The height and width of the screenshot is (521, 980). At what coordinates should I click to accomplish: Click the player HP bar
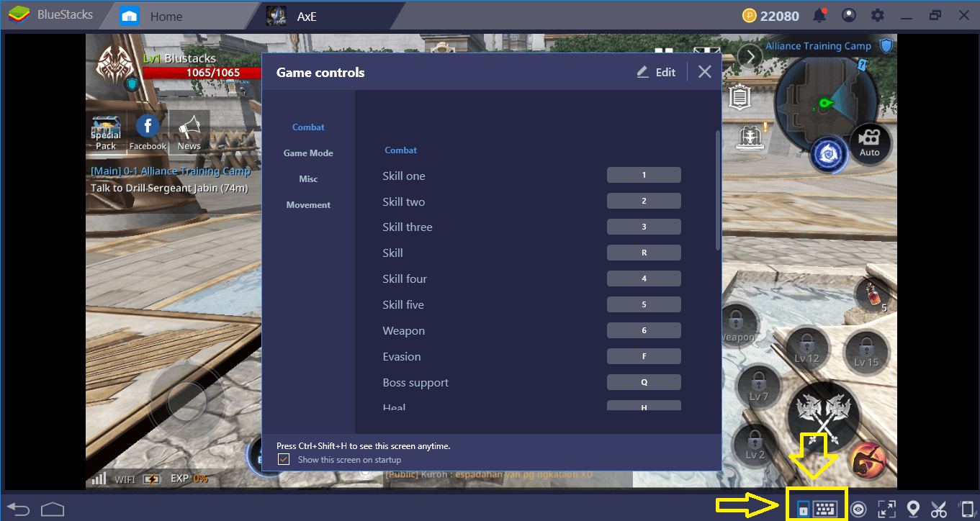[x=202, y=73]
